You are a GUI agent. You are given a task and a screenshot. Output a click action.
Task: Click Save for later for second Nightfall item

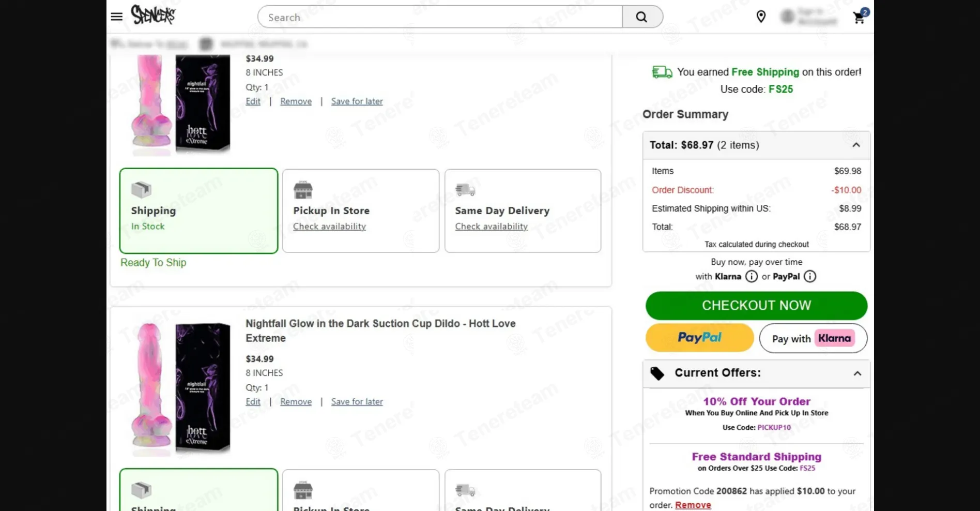pos(357,402)
